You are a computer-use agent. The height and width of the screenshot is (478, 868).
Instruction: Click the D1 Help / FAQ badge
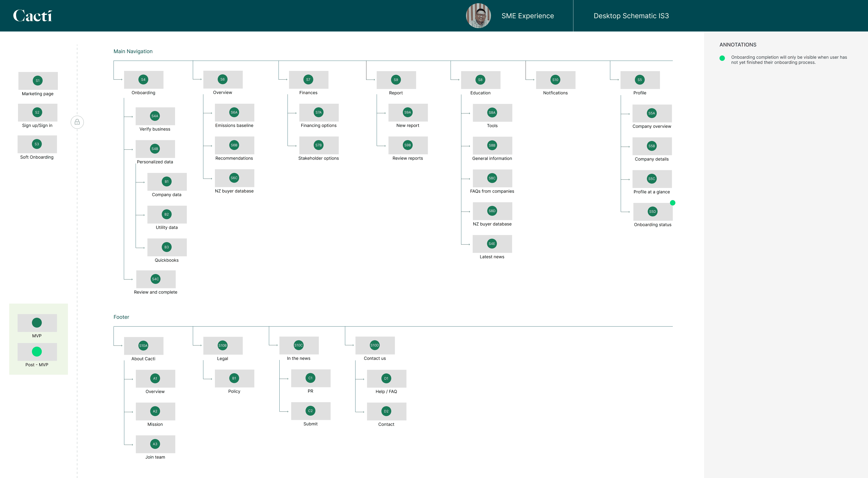(x=387, y=378)
